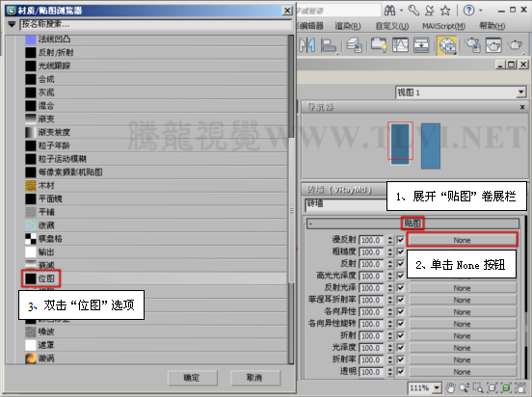
Task: Open the partially visible 编辑器 menu
Action: point(309,26)
